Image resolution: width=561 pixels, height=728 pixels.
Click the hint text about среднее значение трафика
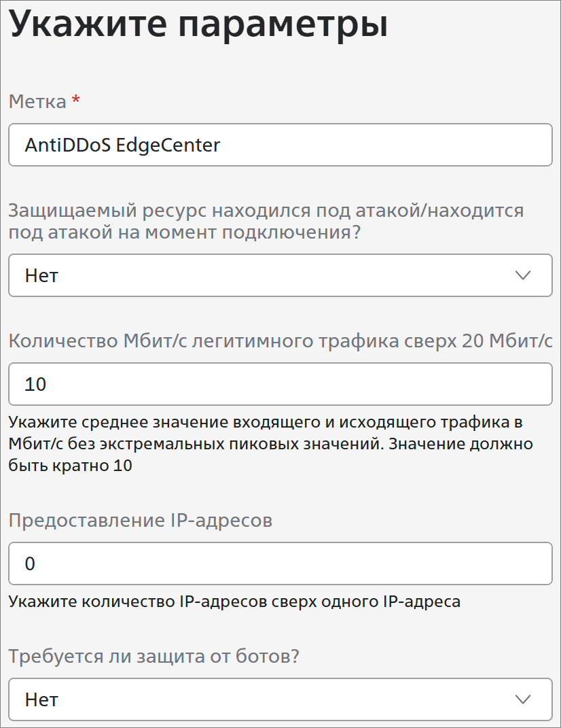(x=270, y=444)
